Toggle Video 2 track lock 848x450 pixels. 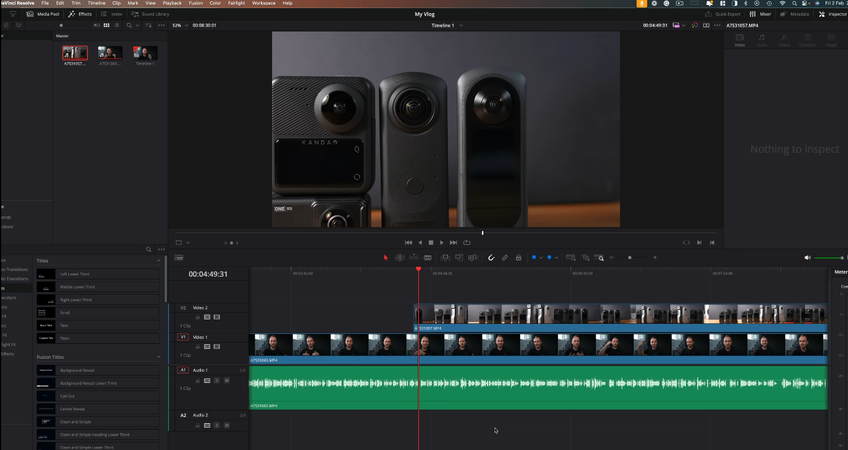(197, 317)
